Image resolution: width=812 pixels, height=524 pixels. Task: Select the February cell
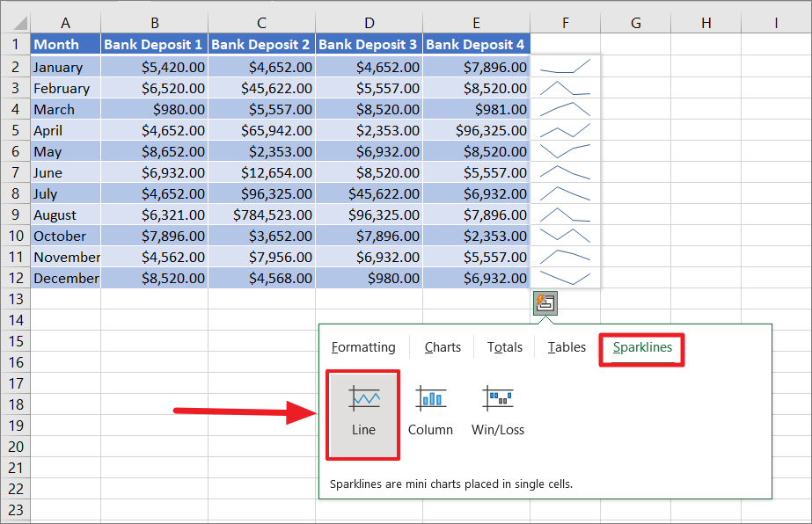pos(65,88)
